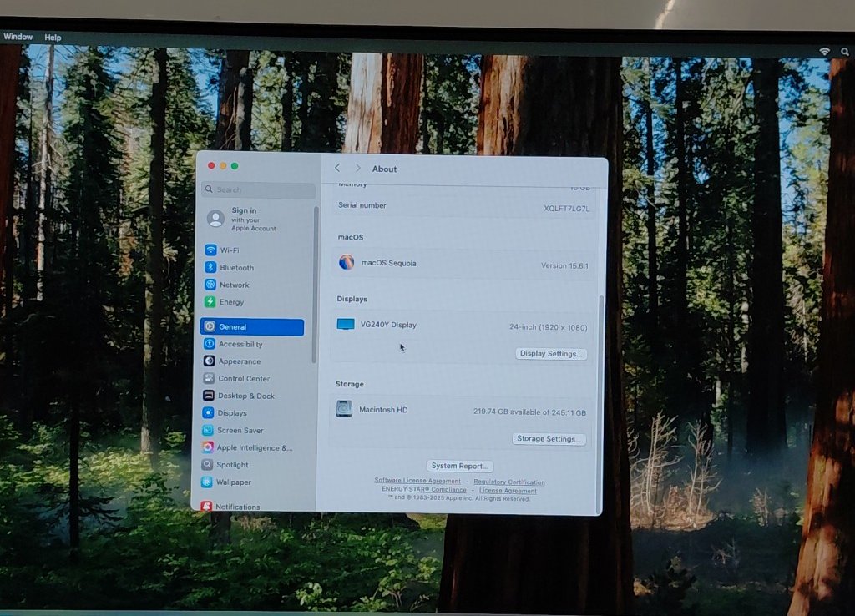The width and height of the screenshot is (855, 616).
Task: Open the Control Center icon
Action: click(x=208, y=378)
